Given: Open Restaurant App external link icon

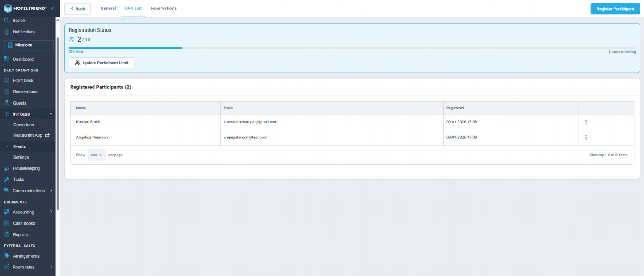Looking at the screenshot, I should 48,135.
